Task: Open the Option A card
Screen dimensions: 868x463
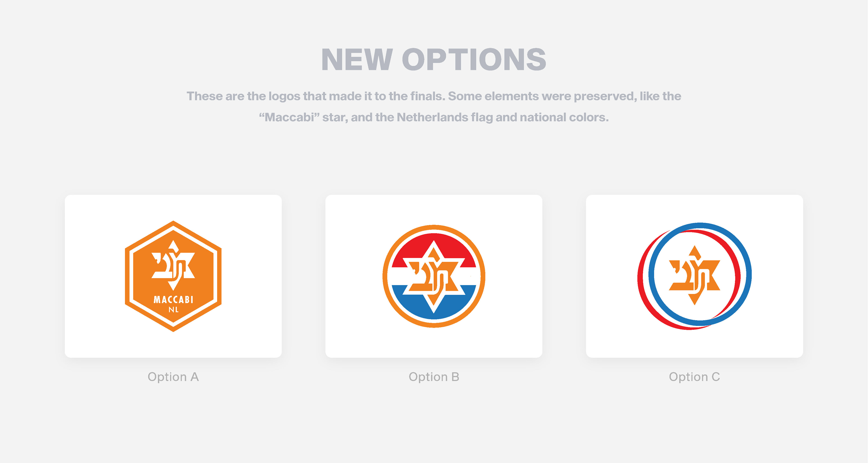Action: click(173, 276)
